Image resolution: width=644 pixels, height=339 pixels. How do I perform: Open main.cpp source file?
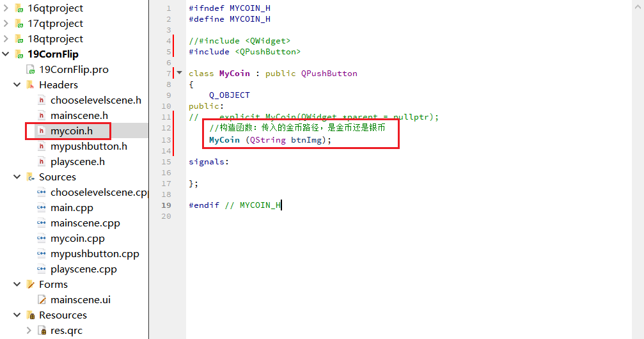coord(72,207)
